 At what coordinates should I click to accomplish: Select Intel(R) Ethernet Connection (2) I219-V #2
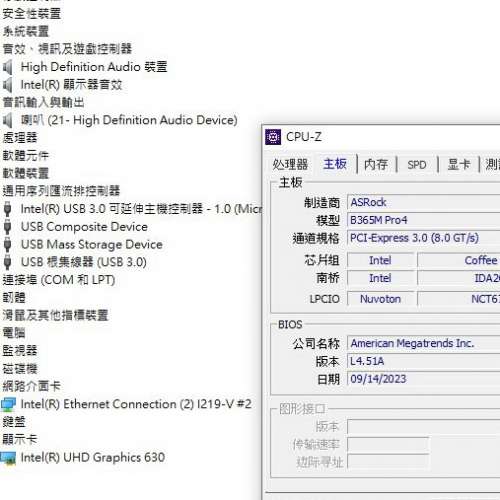tap(136, 404)
